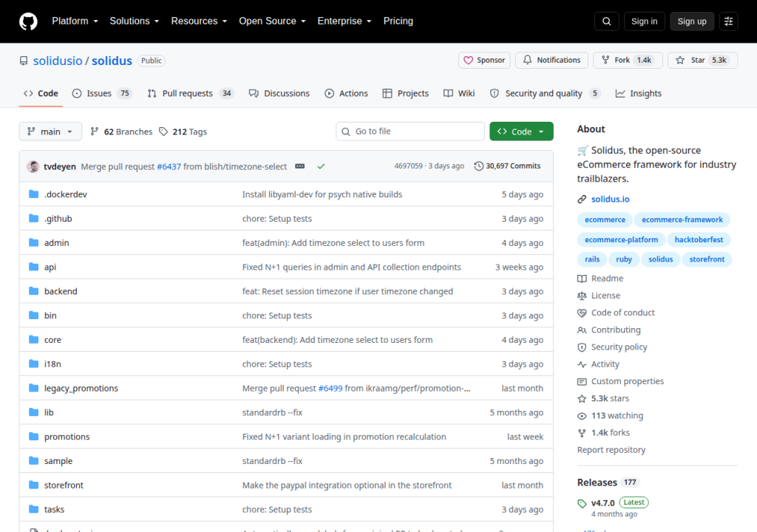Click the ecommerce-framework topic tag
Screen dimensions: 757x532
[682, 219]
